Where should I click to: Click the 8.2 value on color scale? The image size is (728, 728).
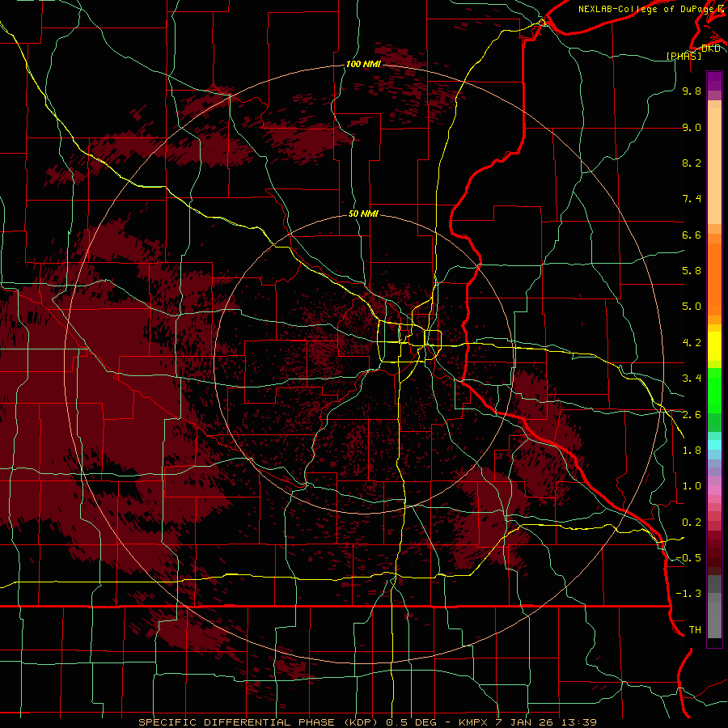click(x=692, y=163)
